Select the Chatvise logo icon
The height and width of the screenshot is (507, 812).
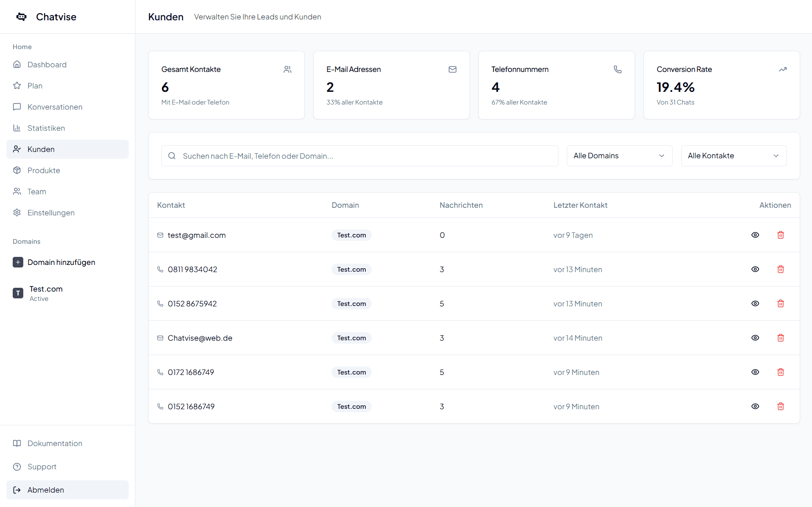point(21,17)
